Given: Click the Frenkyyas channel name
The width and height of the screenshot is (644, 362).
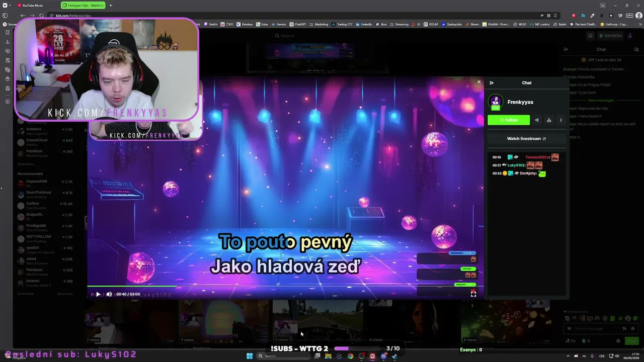Looking at the screenshot, I should pos(520,102).
